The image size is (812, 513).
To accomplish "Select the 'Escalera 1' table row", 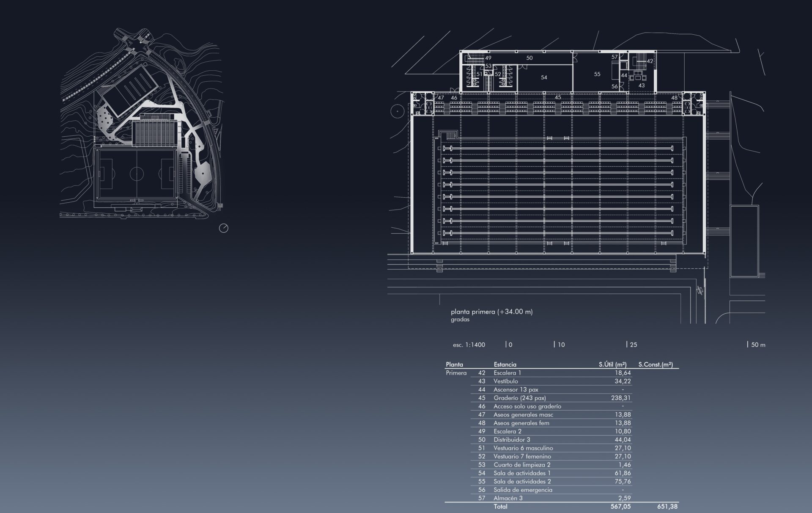I will [551, 373].
